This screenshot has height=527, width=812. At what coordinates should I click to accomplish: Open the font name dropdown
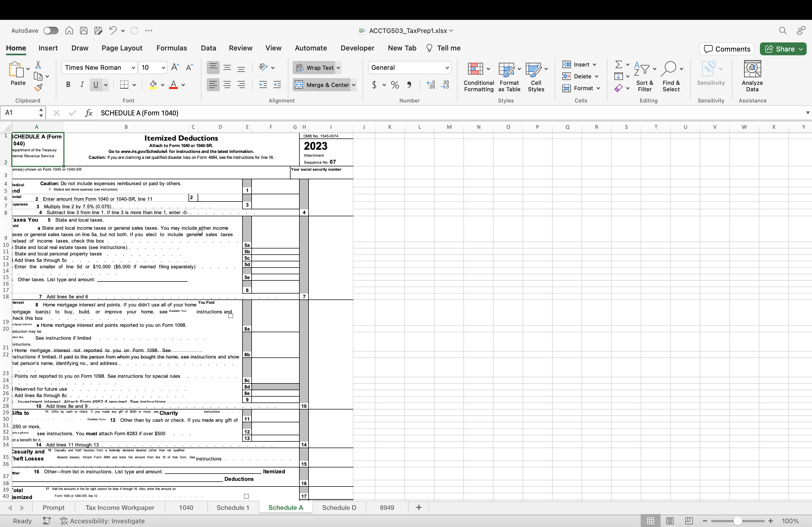(x=133, y=68)
